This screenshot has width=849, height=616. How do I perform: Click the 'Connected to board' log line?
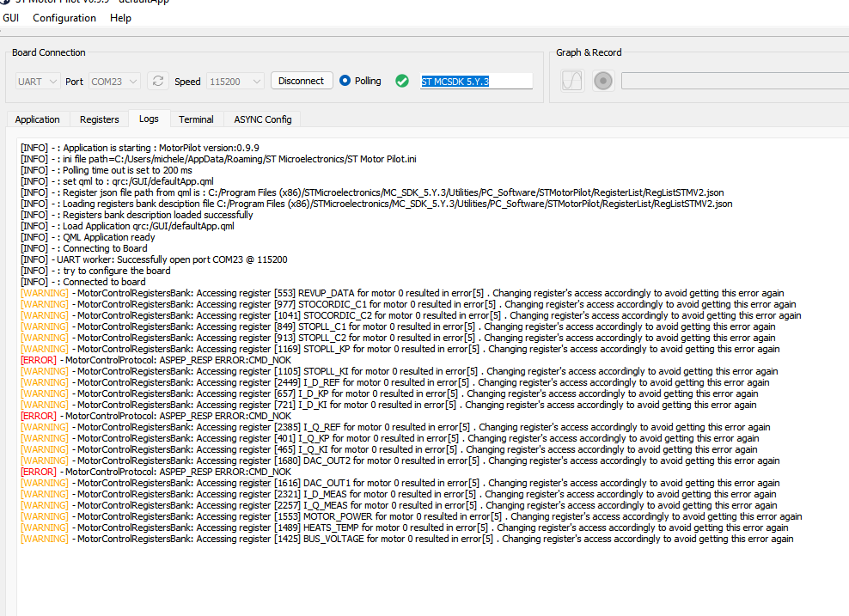pos(82,282)
